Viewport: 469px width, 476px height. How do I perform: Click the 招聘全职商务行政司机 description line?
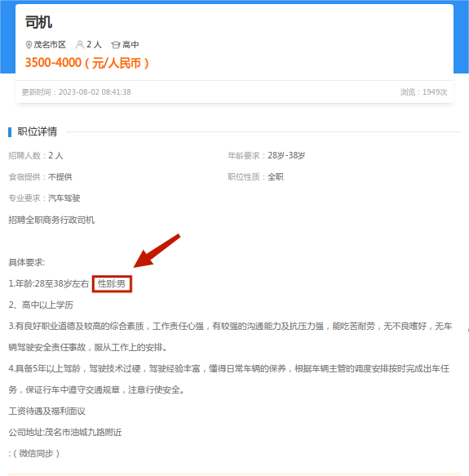click(51, 220)
